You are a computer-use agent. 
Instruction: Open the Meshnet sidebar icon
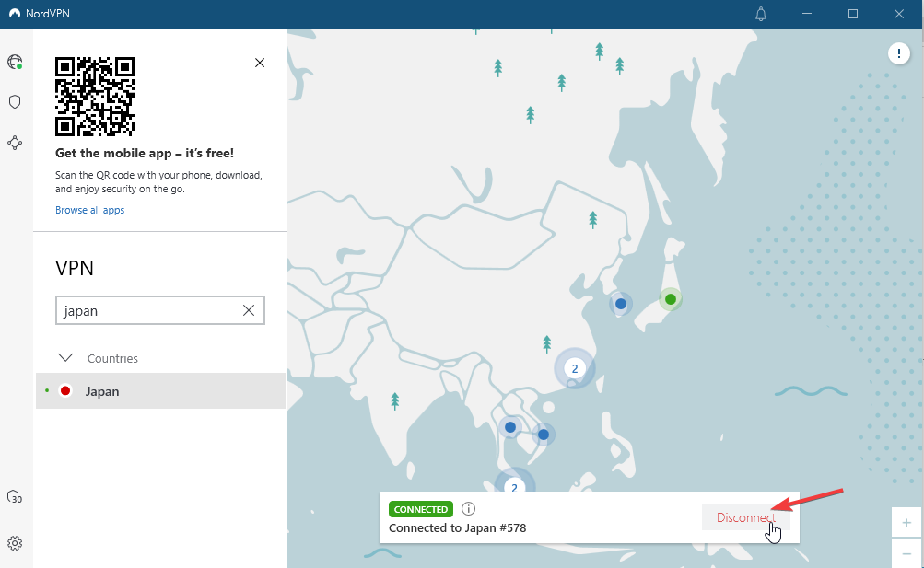[15, 143]
